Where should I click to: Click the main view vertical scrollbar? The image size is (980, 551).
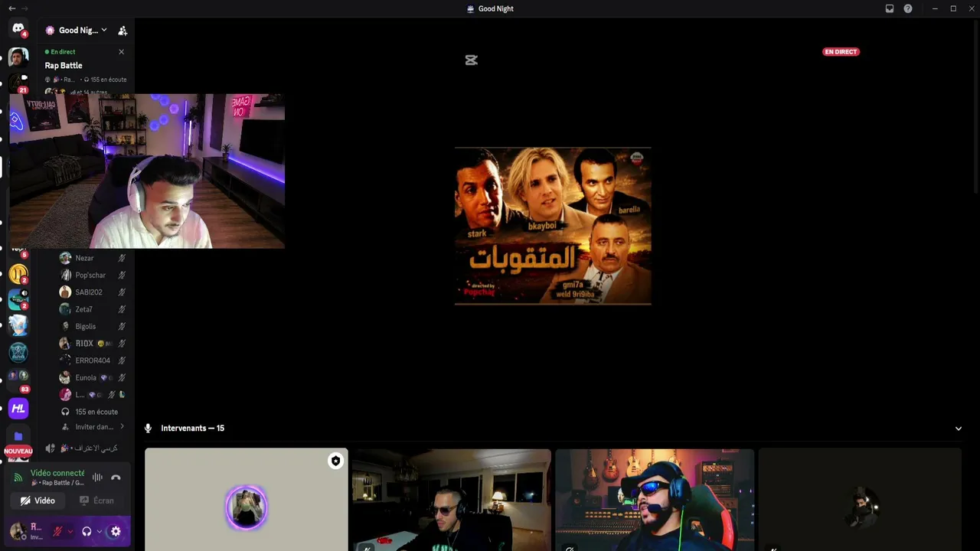pos(975,107)
